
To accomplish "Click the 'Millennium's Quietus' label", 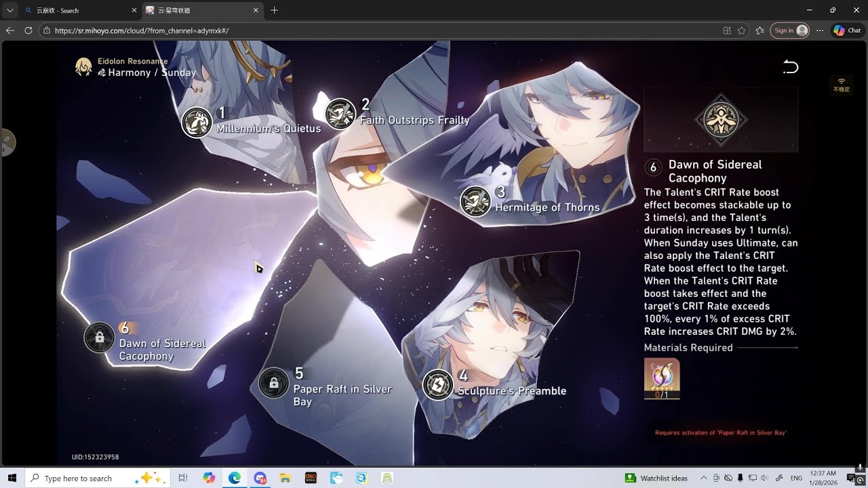I will click(269, 129).
